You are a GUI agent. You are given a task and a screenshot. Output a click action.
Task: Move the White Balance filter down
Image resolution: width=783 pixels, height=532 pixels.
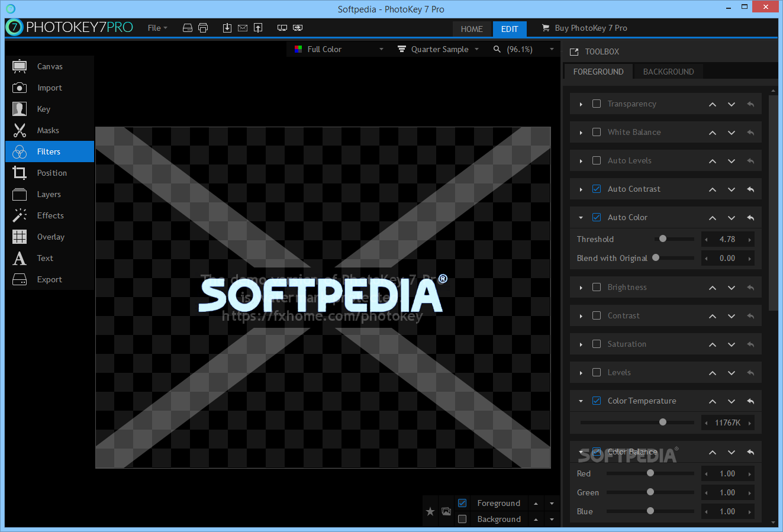pyautogui.click(x=732, y=133)
